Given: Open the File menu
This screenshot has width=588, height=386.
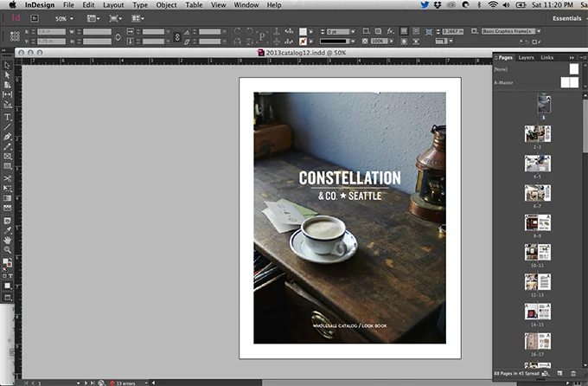Looking at the screenshot, I should pos(68,5).
